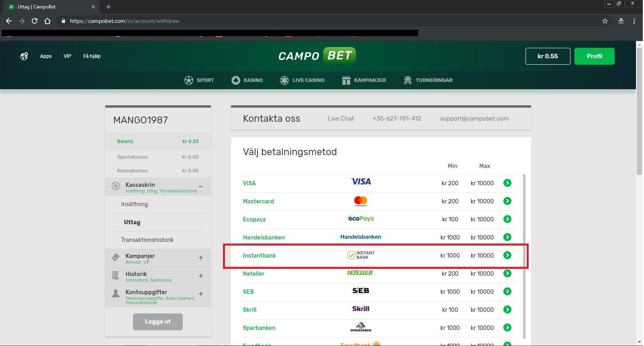Choose the Ecopayz payment method name
The width and height of the screenshot is (644, 346).
(x=254, y=219)
